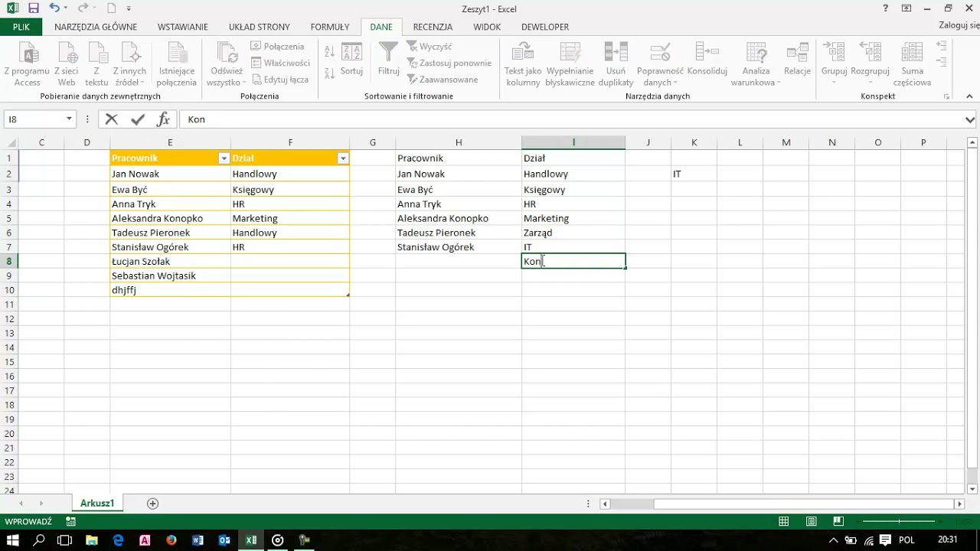Switch to DEWELOPER tab
The height and width of the screenshot is (551, 980).
click(545, 27)
